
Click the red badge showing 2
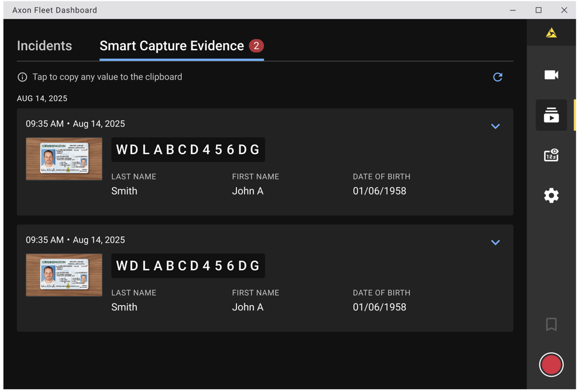coord(257,46)
